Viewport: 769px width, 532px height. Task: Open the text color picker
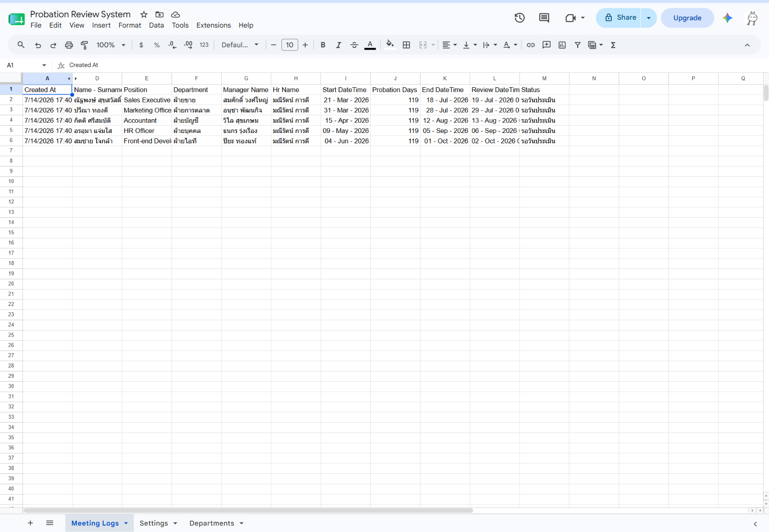[370, 45]
